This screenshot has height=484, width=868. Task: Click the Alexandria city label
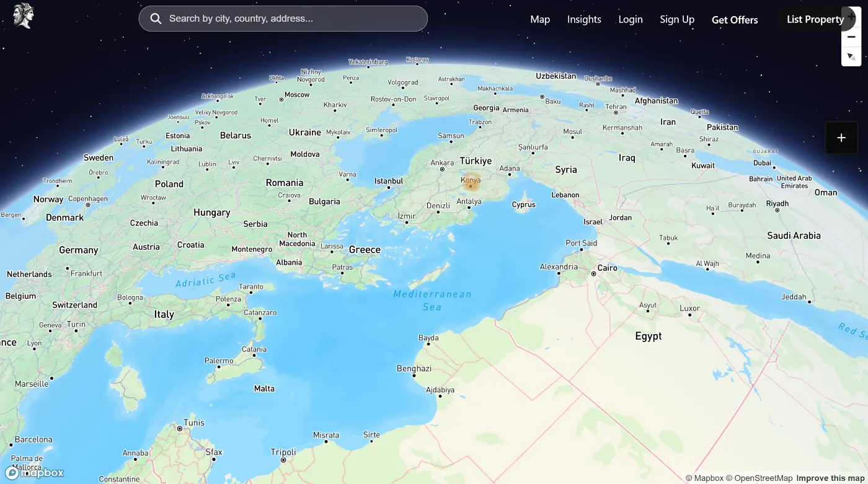pos(559,267)
